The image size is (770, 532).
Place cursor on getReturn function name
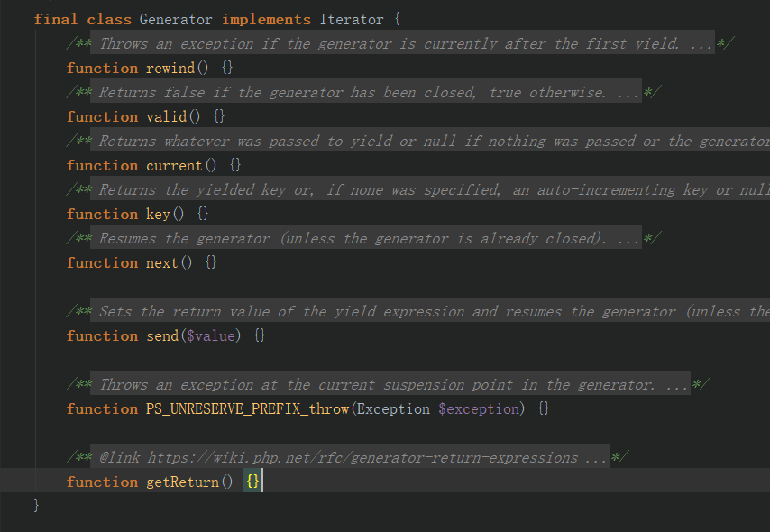point(183,482)
